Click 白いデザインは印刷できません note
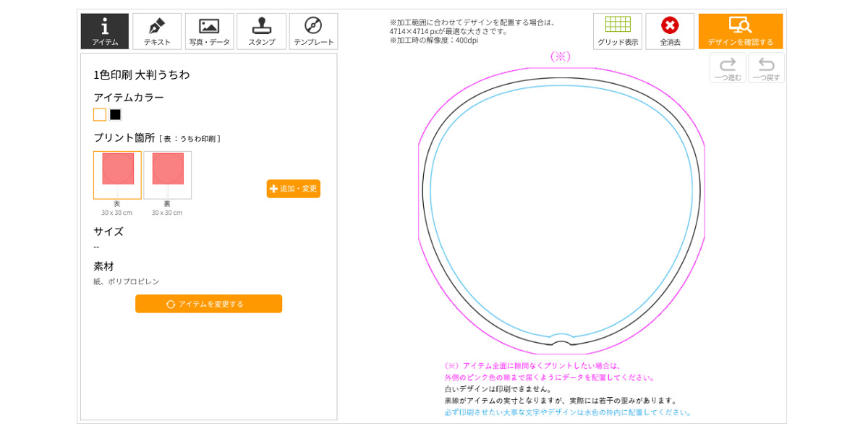The height and width of the screenshot is (434, 868). tap(498, 388)
